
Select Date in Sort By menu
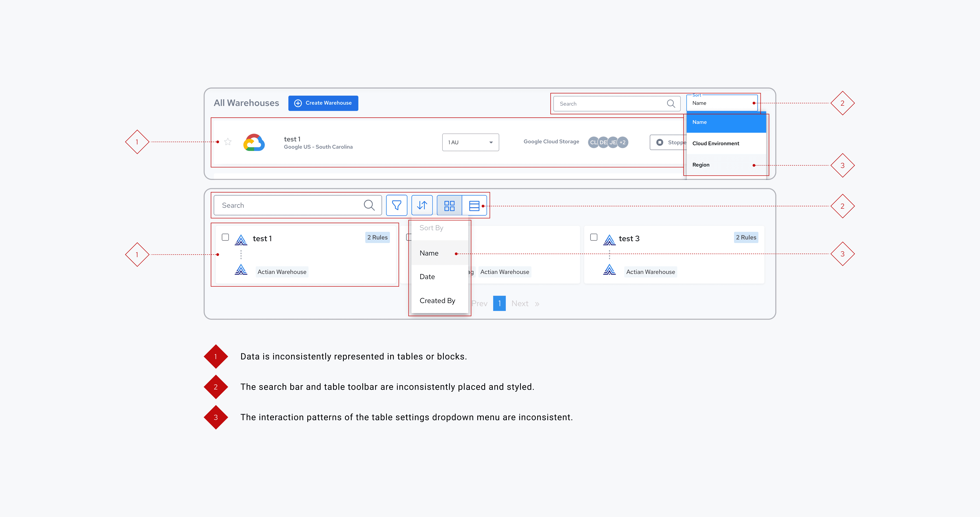[x=427, y=277]
